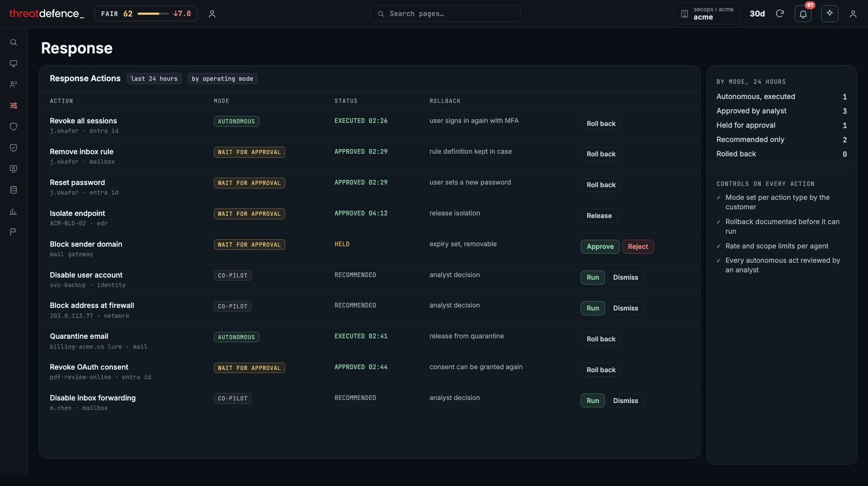
Task: Open the database sidebar icon
Action: (13, 190)
